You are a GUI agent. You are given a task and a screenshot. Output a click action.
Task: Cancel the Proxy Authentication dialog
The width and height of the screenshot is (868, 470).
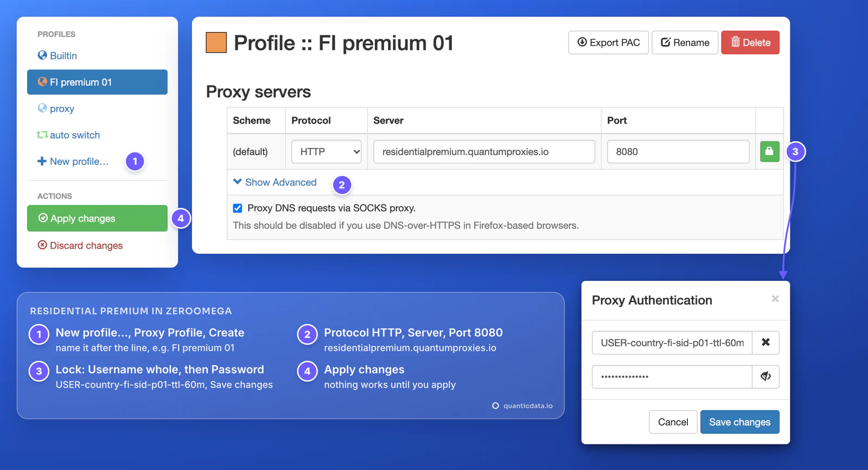673,422
